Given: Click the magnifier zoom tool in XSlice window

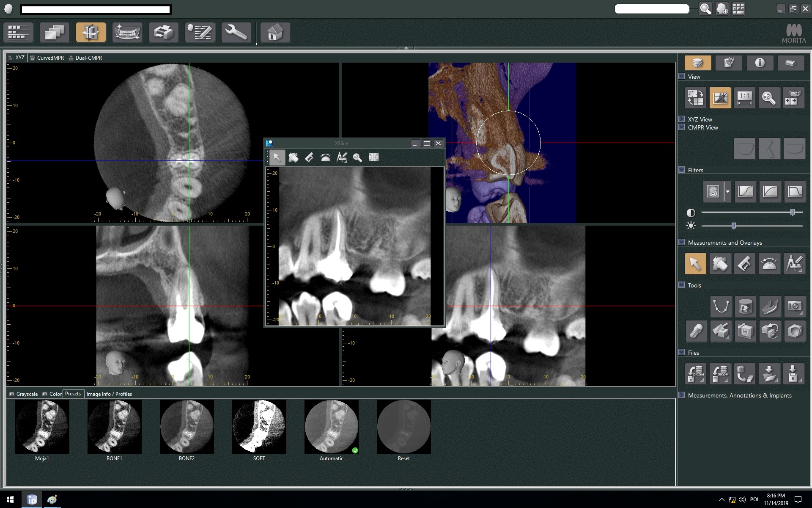Looking at the screenshot, I should (357, 157).
